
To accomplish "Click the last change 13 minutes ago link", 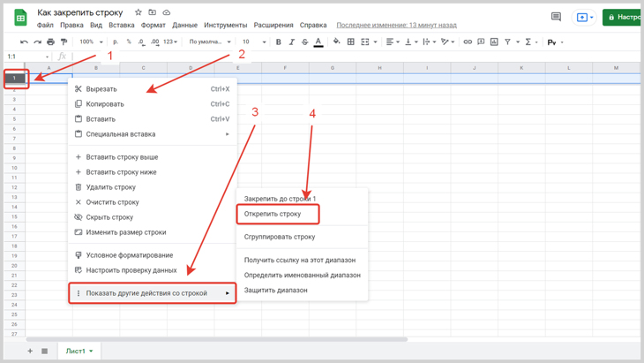I will [x=396, y=25].
